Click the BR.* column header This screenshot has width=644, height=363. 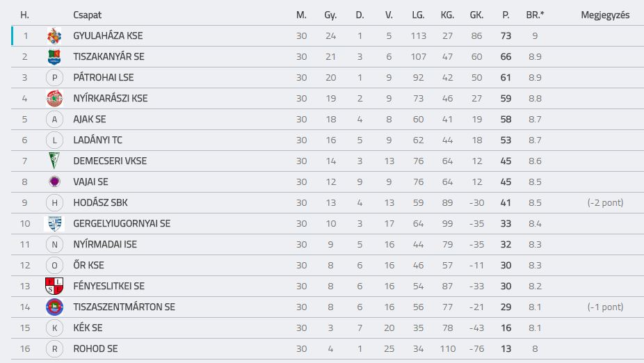point(535,15)
